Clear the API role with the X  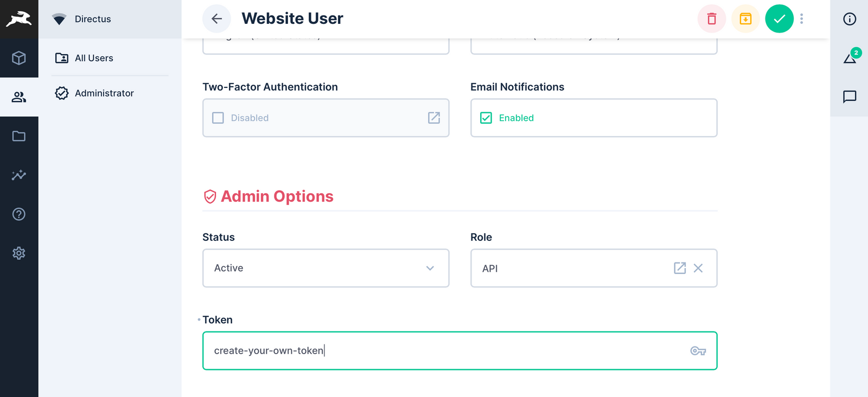pyautogui.click(x=698, y=268)
